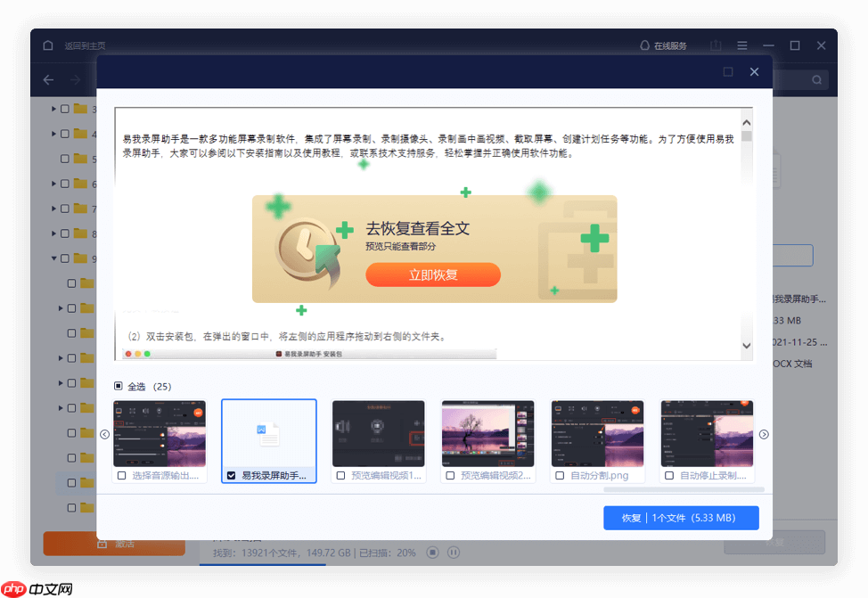Open the hamburger menu in the title bar
This screenshot has width=868, height=598.
pos(741,45)
